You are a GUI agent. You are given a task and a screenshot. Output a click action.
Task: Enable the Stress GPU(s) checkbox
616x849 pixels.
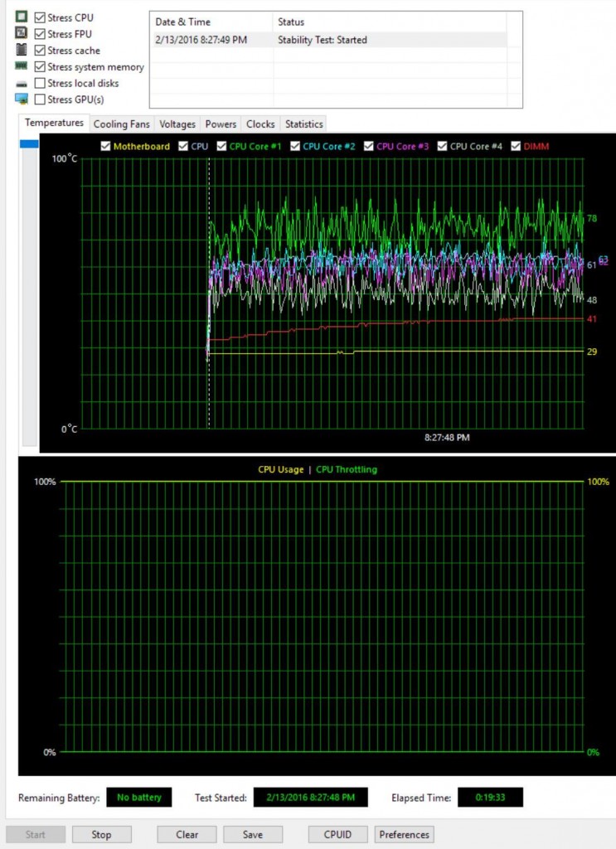click(40, 99)
